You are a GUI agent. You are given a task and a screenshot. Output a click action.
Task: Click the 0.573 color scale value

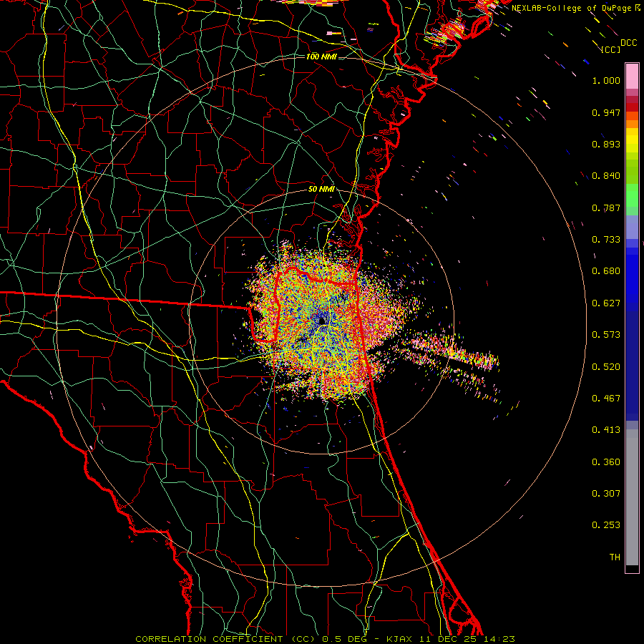(606, 335)
